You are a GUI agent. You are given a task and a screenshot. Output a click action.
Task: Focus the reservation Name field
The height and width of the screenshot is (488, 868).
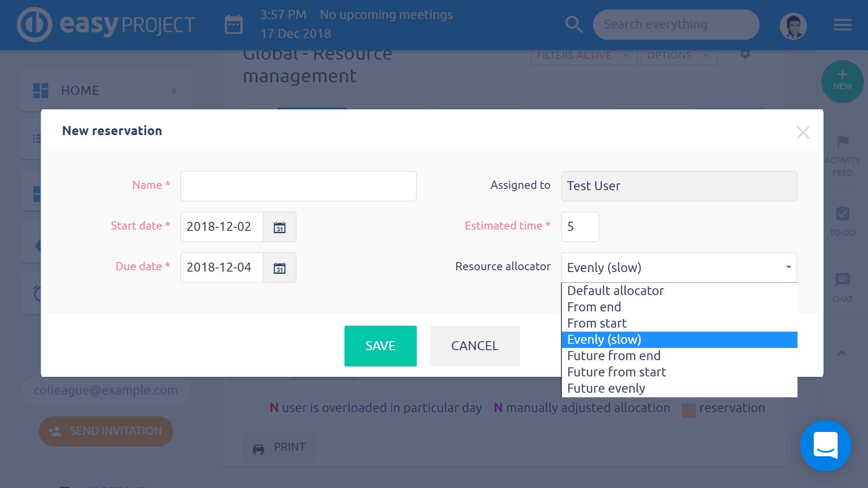(x=298, y=186)
